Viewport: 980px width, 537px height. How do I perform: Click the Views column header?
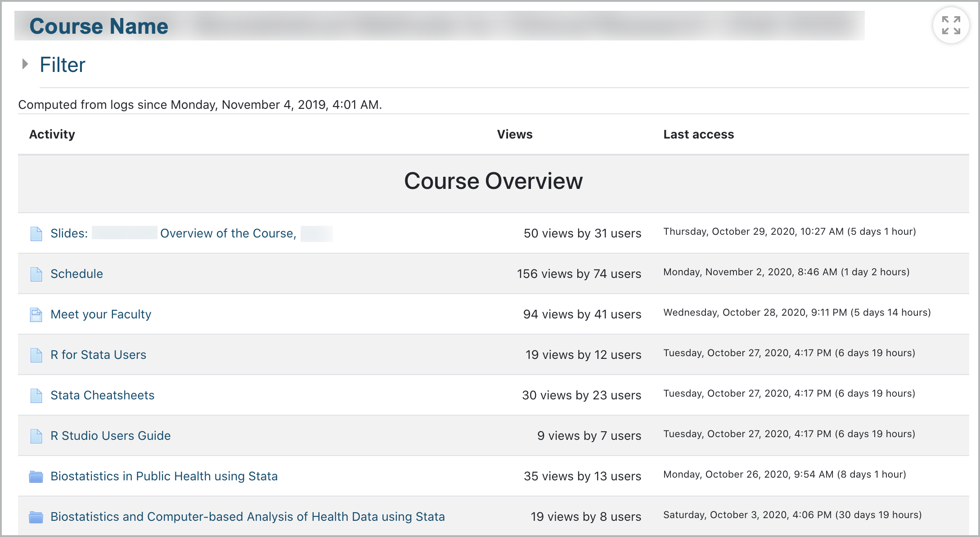[514, 134]
